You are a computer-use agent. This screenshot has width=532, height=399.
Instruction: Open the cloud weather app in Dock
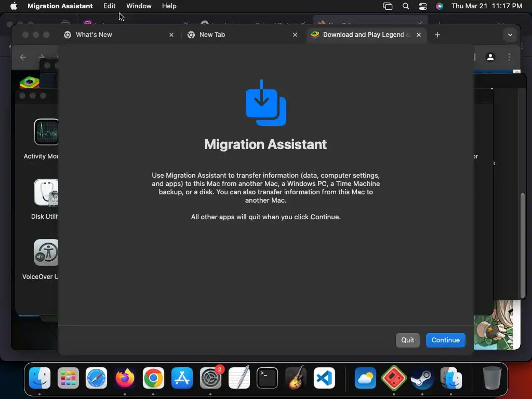point(365,378)
